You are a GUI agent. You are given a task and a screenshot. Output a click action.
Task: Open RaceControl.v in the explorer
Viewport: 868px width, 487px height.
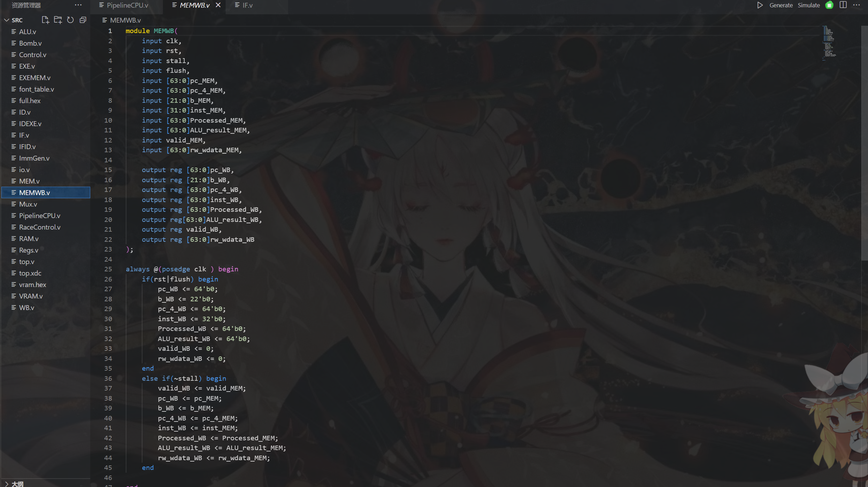pyautogui.click(x=40, y=227)
